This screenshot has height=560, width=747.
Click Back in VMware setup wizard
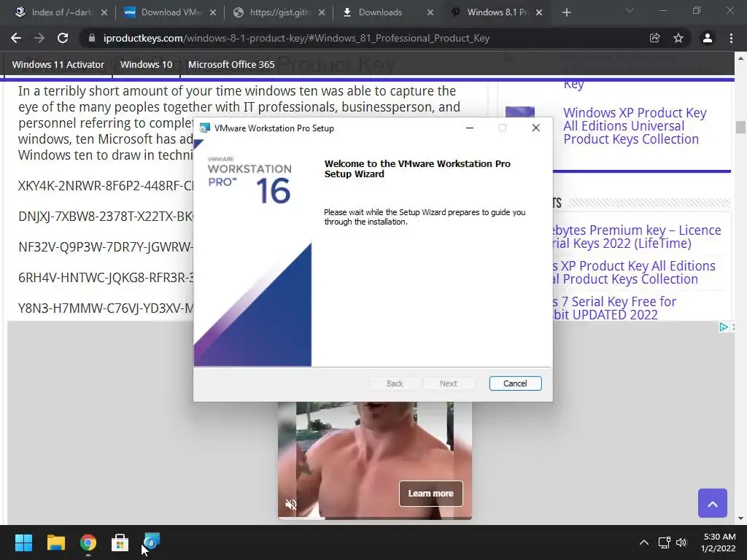pyautogui.click(x=395, y=384)
